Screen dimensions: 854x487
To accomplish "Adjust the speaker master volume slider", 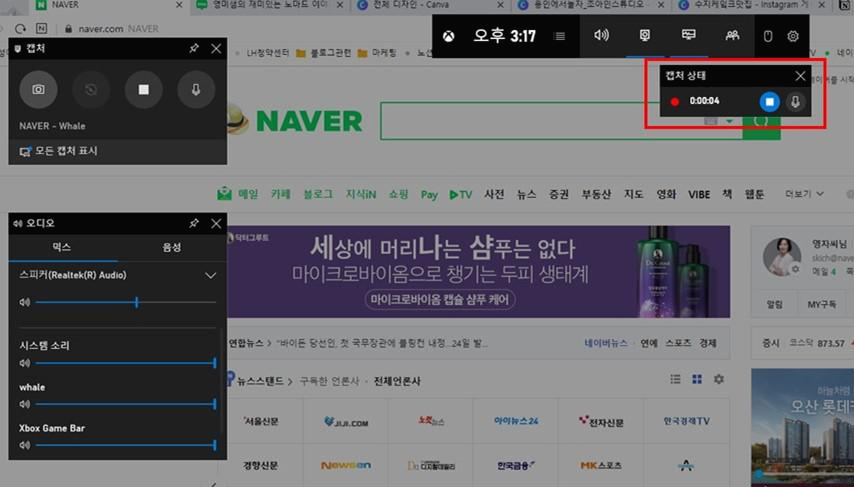I will pos(126,302).
